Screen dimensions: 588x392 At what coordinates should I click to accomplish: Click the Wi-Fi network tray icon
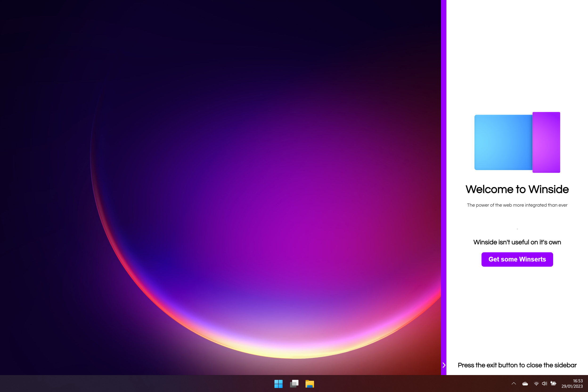coord(536,384)
